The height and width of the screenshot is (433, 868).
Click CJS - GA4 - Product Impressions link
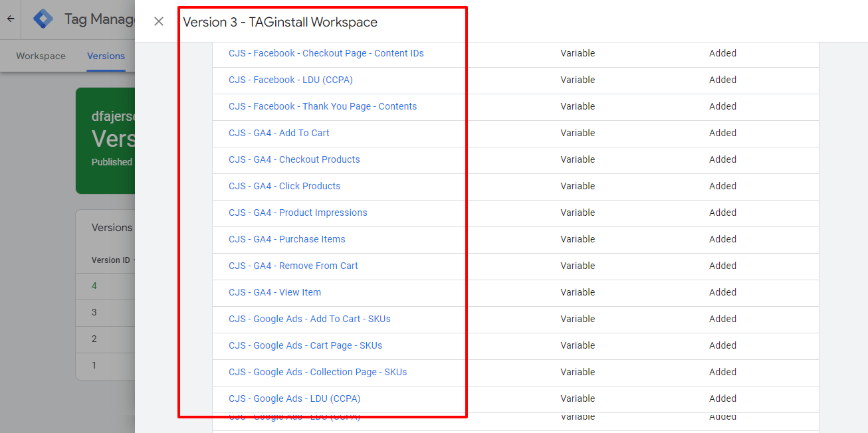(x=298, y=213)
